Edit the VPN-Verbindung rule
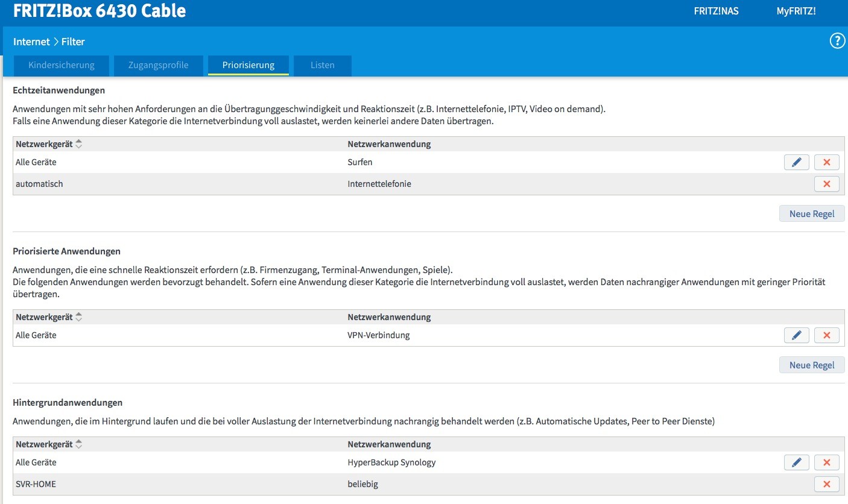The height and width of the screenshot is (504, 848). pyautogui.click(x=796, y=335)
